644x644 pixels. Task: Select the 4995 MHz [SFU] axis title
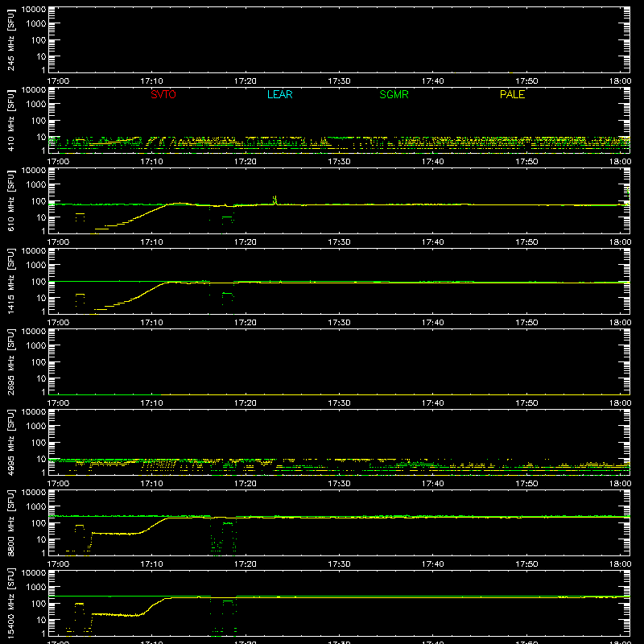click(10, 442)
